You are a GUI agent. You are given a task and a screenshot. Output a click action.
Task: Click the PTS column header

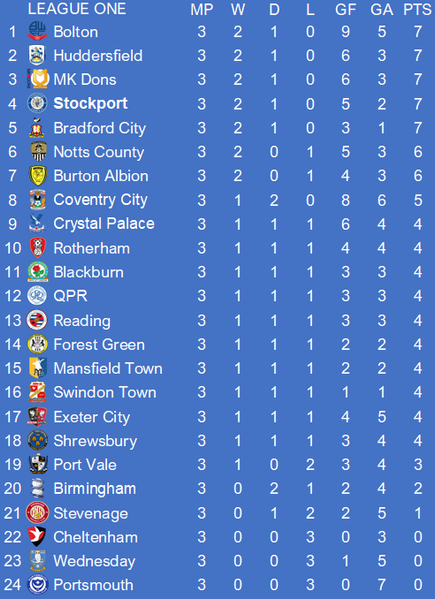pos(417,10)
